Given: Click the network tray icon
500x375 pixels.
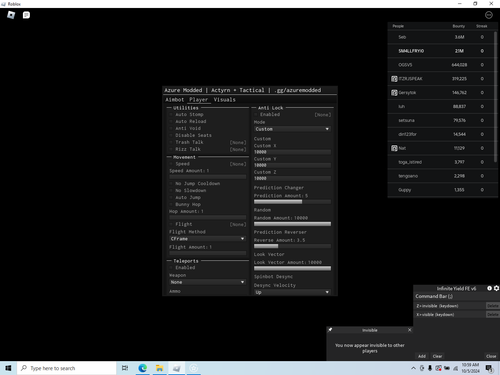Looking at the screenshot, I should click(x=455, y=368).
